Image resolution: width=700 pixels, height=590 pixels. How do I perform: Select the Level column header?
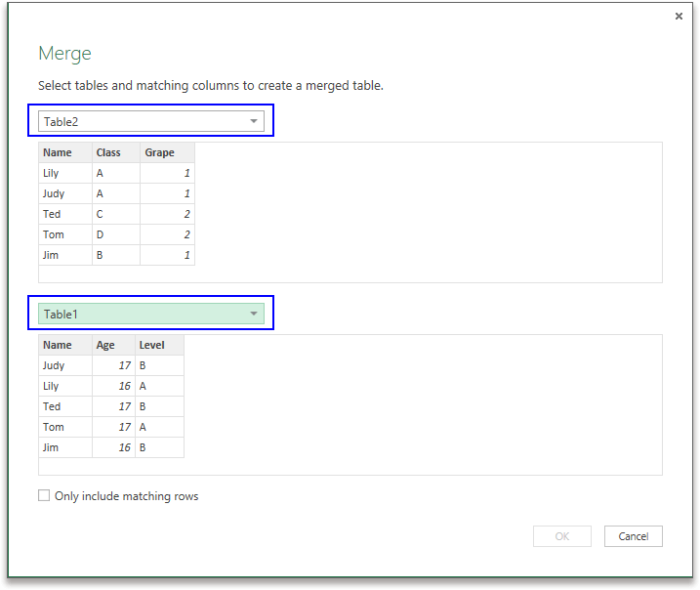[x=159, y=345]
